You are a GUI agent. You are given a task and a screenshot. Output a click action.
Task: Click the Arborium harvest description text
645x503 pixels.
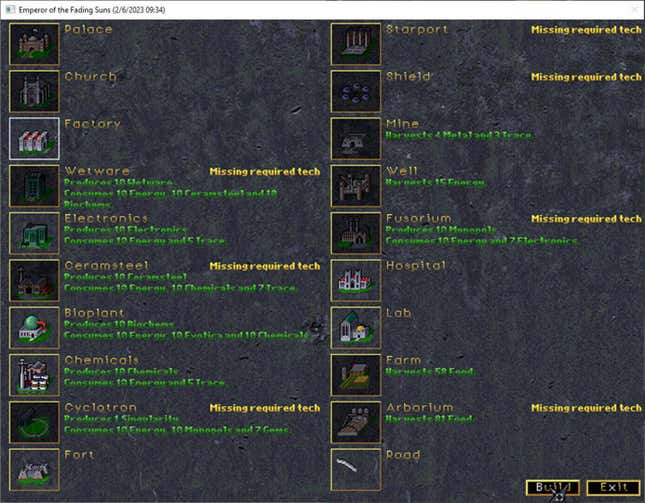tap(429, 419)
